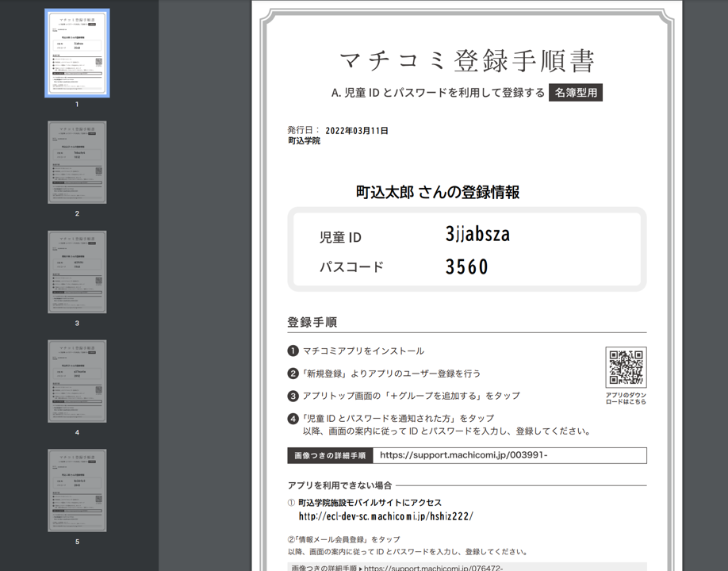Click the 情報メール会員登録 をタップ line
This screenshot has height=571, width=728.
343,539
